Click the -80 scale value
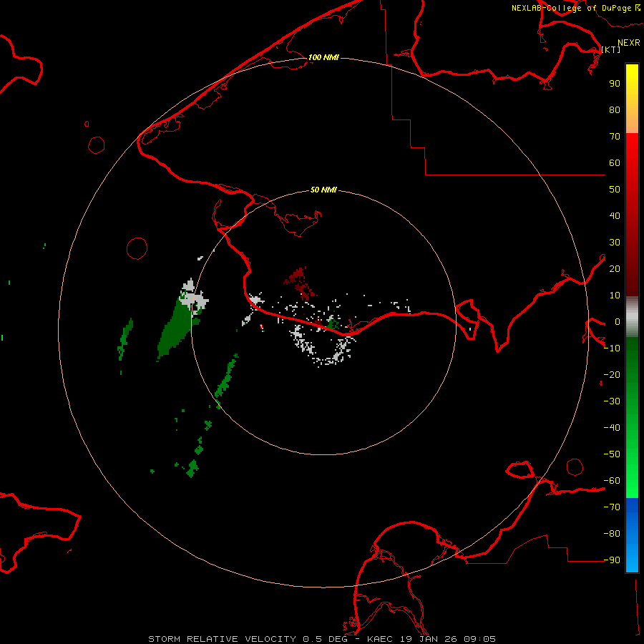644x644 pixels. tap(612, 534)
